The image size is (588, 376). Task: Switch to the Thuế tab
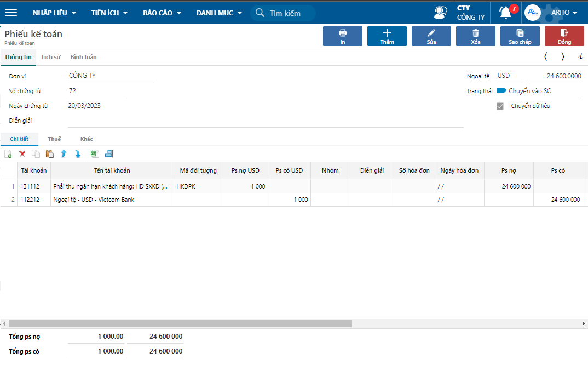(x=54, y=139)
